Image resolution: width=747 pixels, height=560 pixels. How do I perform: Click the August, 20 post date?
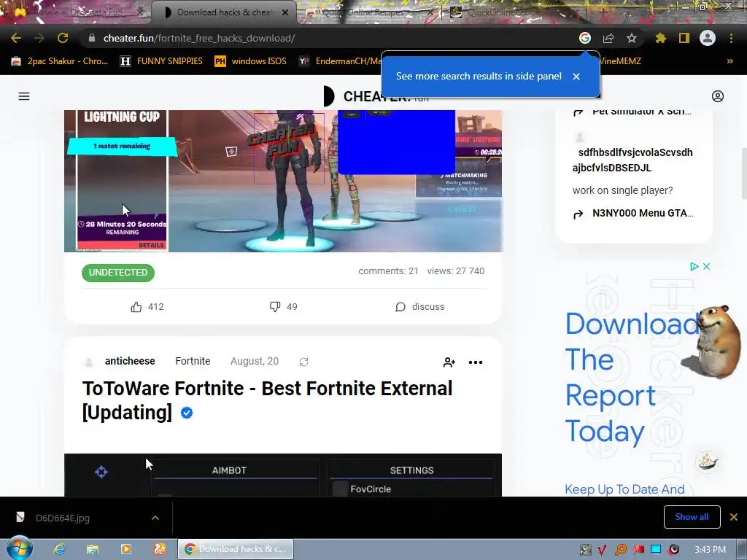coord(255,361)
